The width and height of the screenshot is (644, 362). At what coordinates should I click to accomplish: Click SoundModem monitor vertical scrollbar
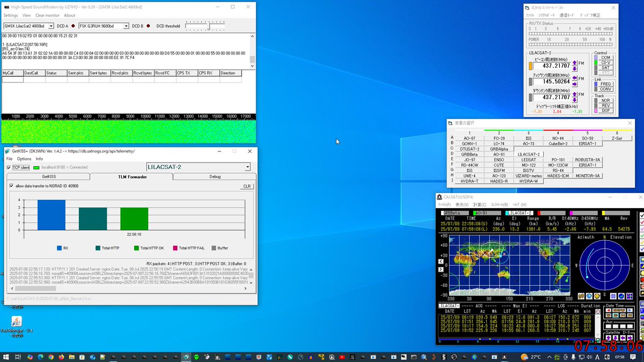pos(252,50)
